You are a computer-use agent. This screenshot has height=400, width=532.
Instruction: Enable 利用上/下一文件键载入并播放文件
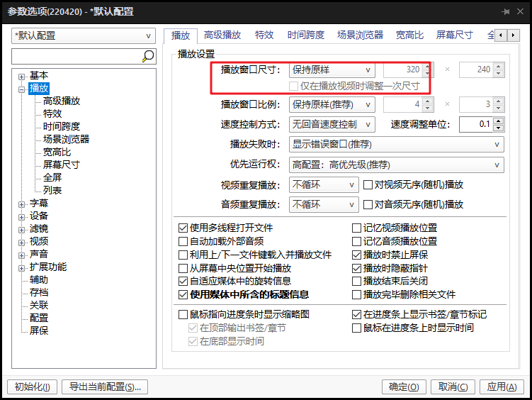click(183, 255)
